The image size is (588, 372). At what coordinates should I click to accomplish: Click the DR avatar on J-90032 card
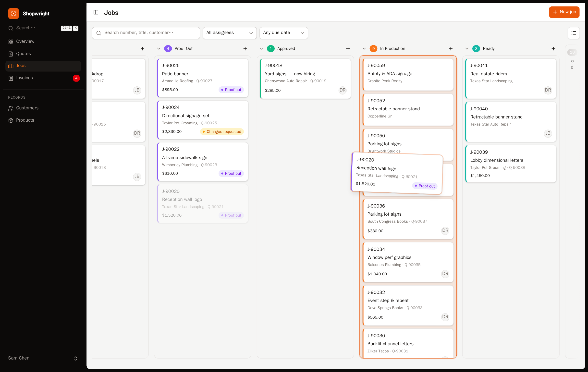(x=445, y=317)
